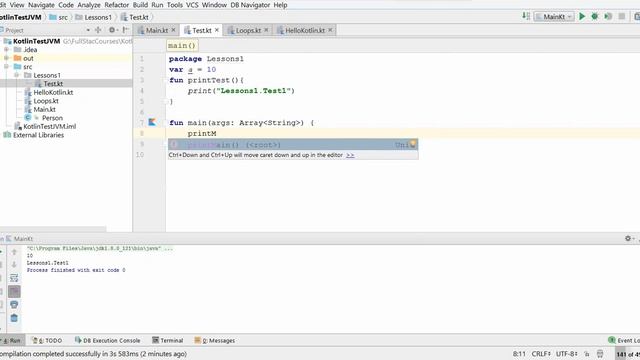Open the Event Log tool window
This screenshot has width=640, height=360.
pos(624,340)
